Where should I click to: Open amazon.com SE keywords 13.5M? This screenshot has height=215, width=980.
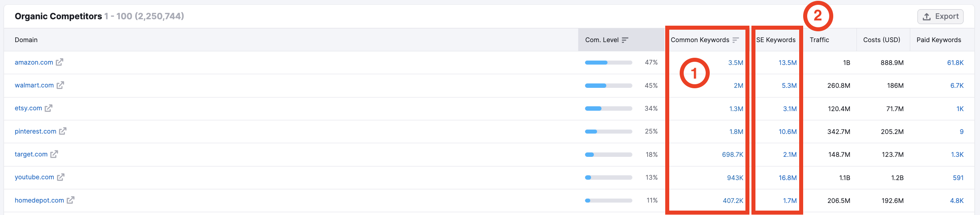coord(788,63)
